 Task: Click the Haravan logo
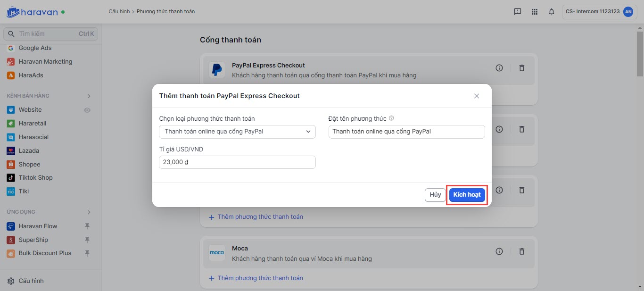[x=32, y=12]
